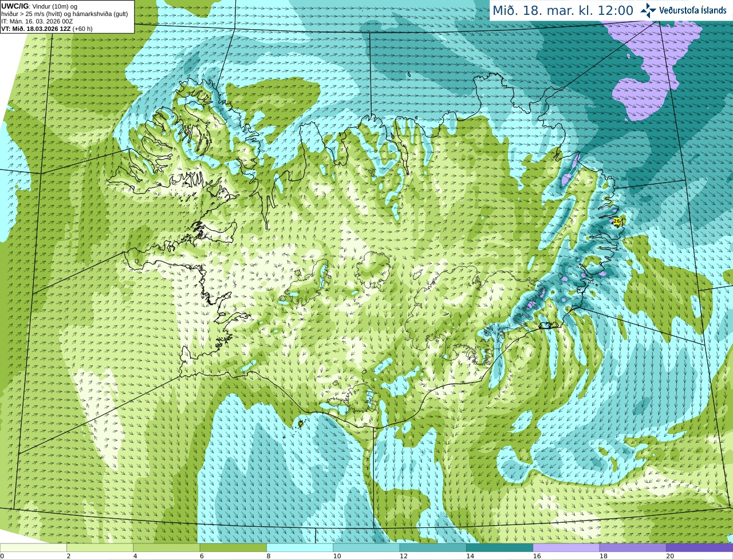Screen dimensions: 733x560
Task: Click the legend label 14
Action: pos(470,556)
